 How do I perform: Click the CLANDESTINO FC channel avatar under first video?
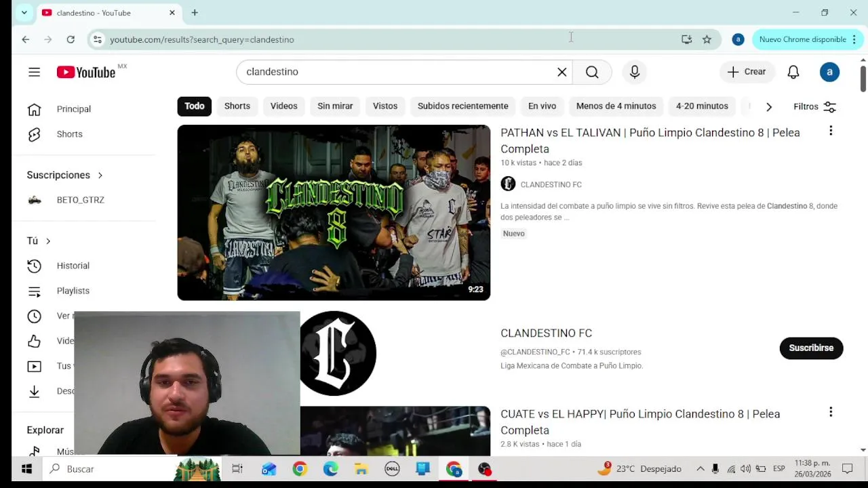tap(508, 184)
